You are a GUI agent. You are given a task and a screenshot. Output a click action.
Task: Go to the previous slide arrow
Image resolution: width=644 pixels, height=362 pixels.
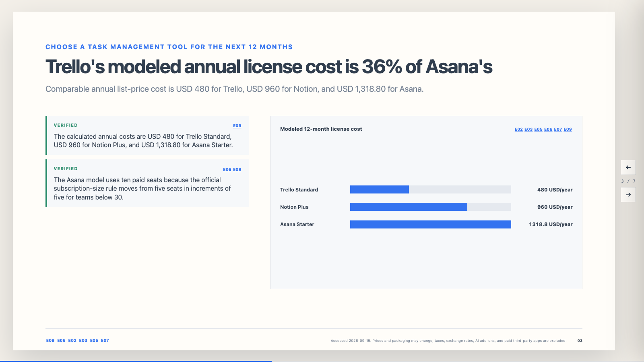click(x=628, y=167)
